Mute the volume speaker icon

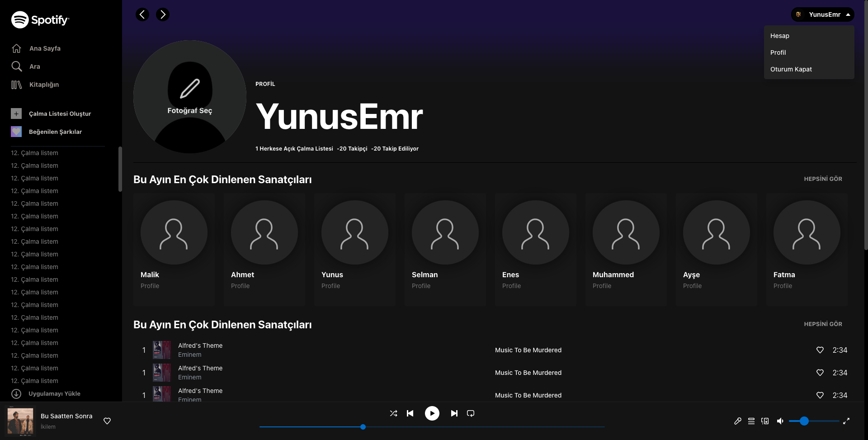pos(780,421)
